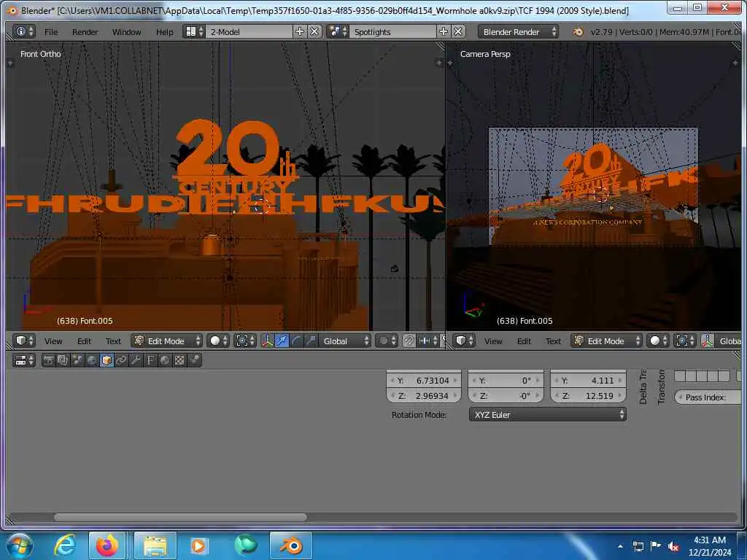This screenshot has width=747, height=560.
Task: Open Edit Mode dropdown in right viewport
Action: pos(606,341)
